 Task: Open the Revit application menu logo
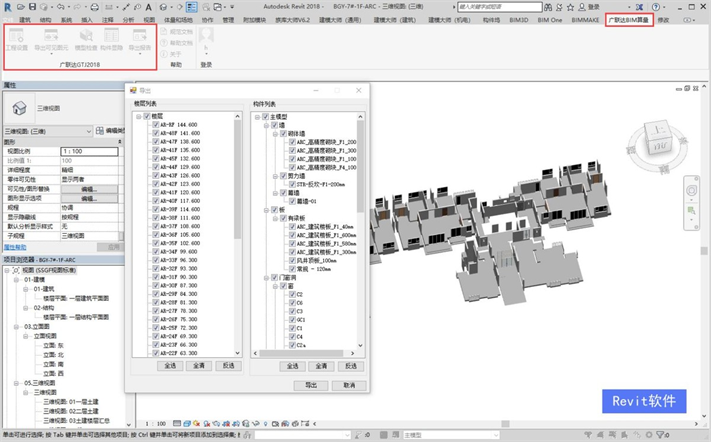click(8, 7)
